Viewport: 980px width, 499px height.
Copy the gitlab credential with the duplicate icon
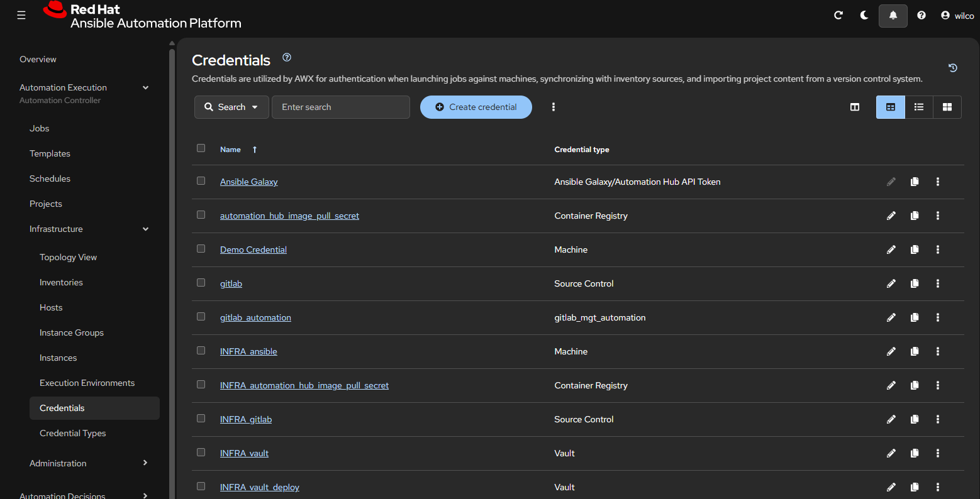(915, 283)
